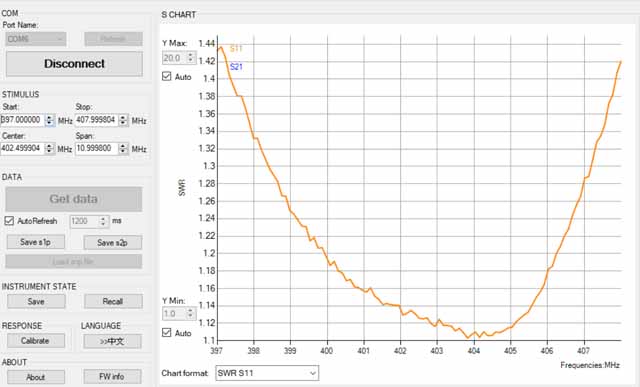Save the instrument state
This screenshot has height=387, width=640.
36,301
